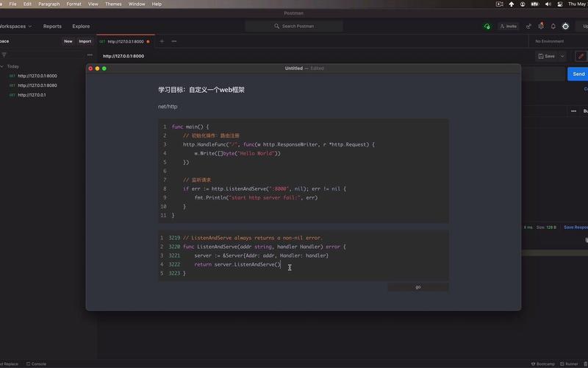Click the http.ListenAndServe ":8000" code line
Viewport: 588px width, 368px height.
click(x=265, y=189)
